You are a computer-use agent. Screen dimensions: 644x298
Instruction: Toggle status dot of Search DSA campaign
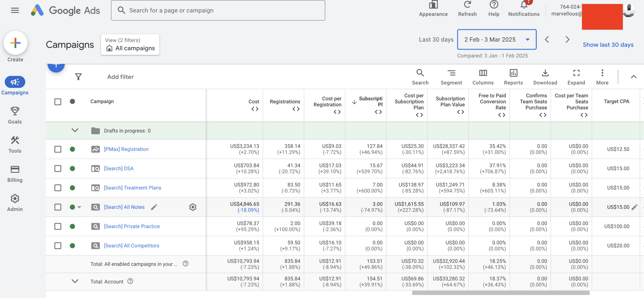[72, 168]
